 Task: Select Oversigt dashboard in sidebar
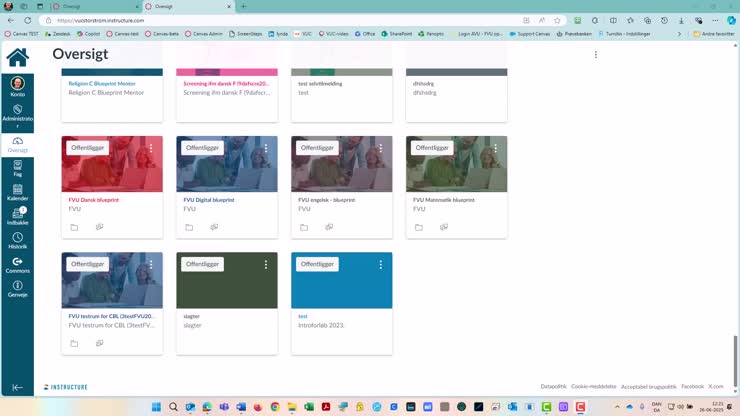(17, 144)
